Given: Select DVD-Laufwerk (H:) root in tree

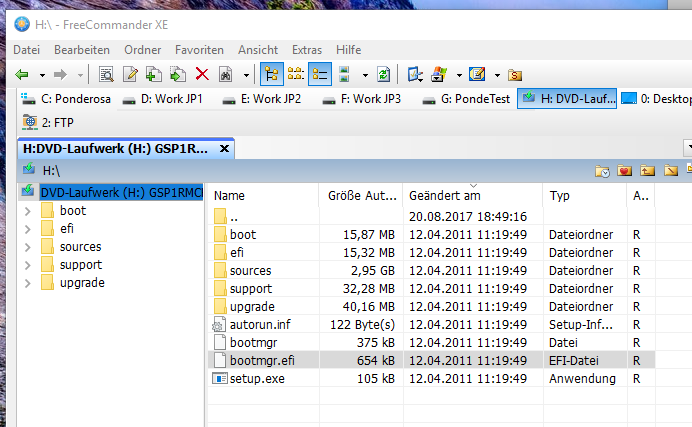Looking at the screenshot, I should 121,192.
